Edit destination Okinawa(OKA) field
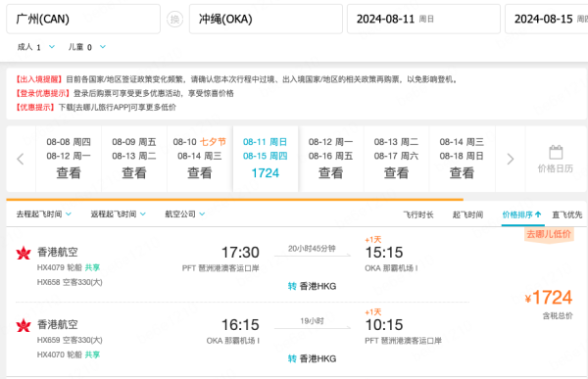The image size is (588, 379). click(266, 20)
